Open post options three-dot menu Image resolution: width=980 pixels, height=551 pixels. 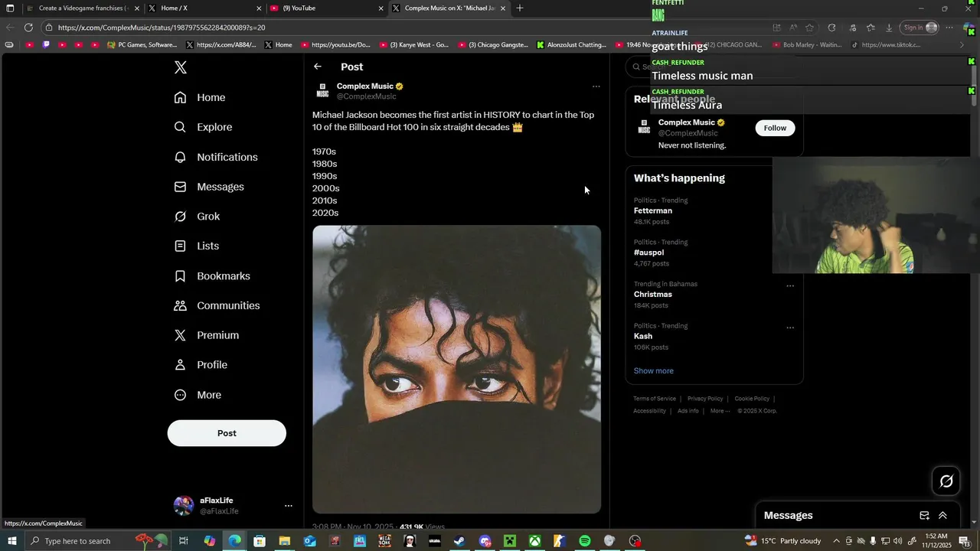pos(596,86)
